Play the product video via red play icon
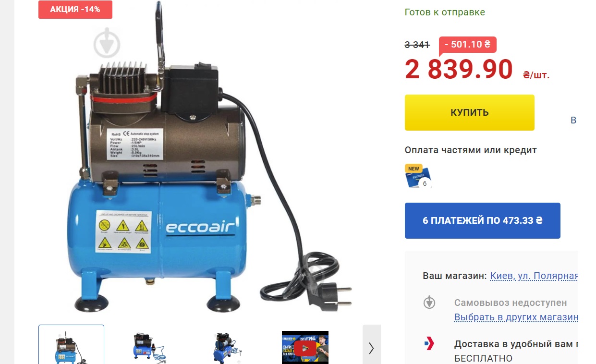This screenshot has width=596, height=364. [305, 348]
